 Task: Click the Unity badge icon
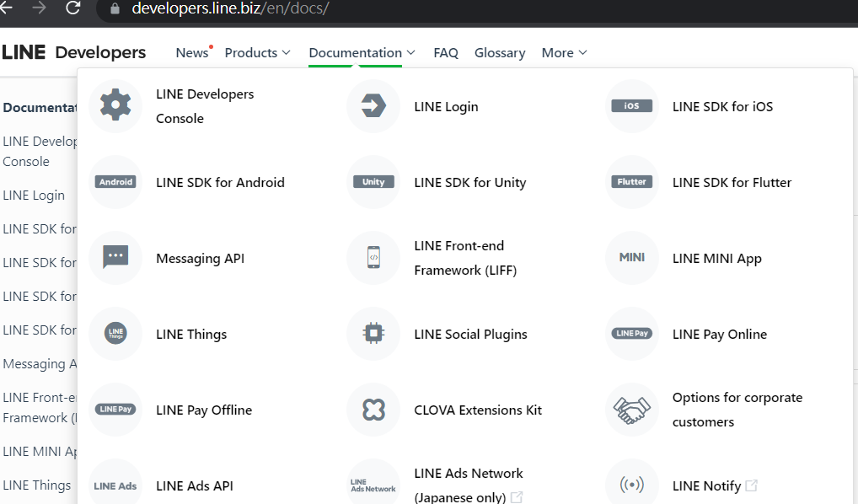tap(373, 182)
